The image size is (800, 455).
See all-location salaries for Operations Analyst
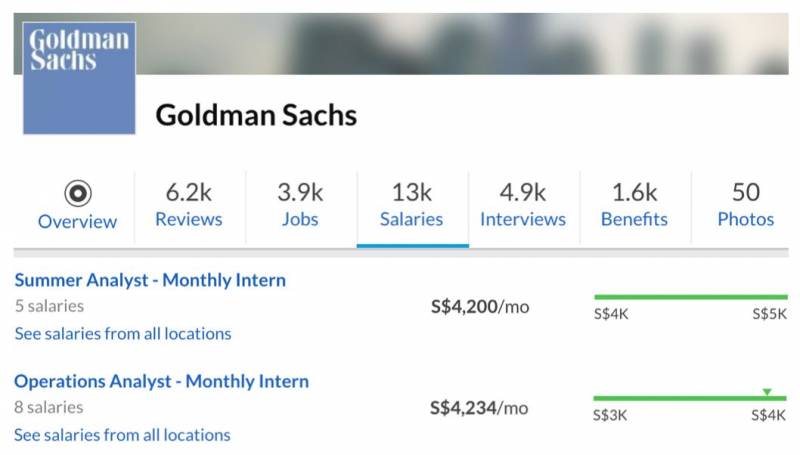pyautogui.click(x=122, y=435)
